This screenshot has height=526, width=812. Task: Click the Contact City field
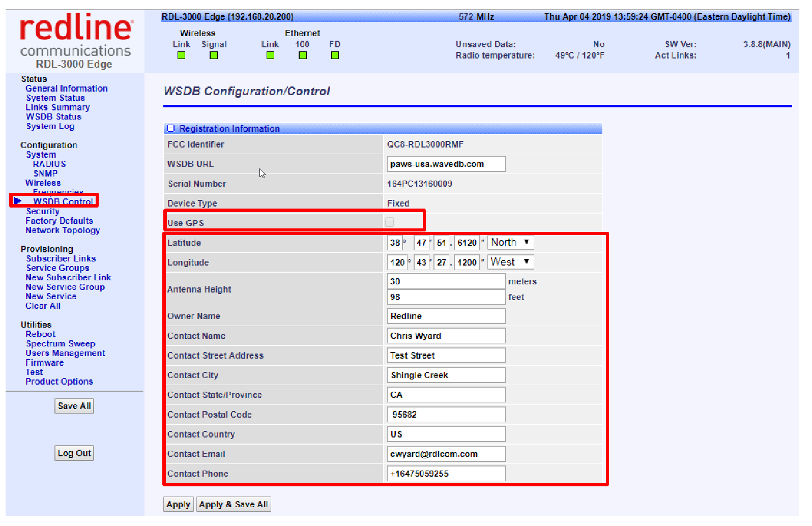pyautogui.click(x=446, y=375)
